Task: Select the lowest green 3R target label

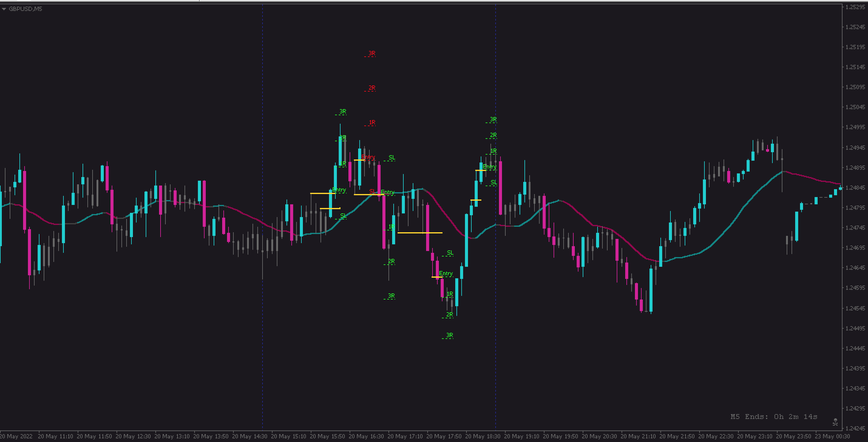Action: 449,335
